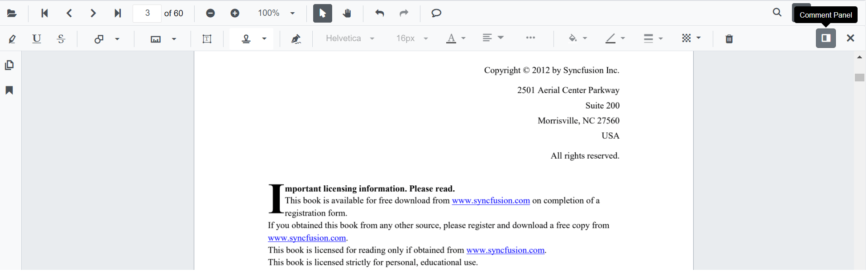Viewport: 868px width, 278px height.
Task: Open the more text properties ellipsis
Action: (x=531, y=38)
